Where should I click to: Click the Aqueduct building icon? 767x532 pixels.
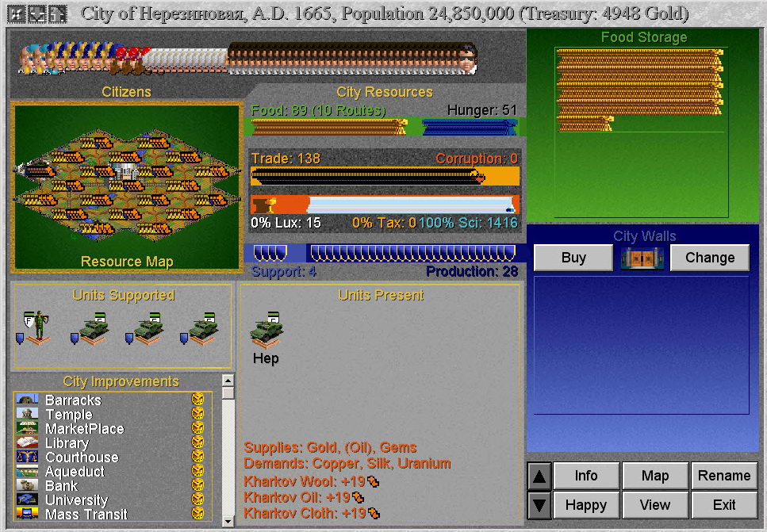click(27, 471)
